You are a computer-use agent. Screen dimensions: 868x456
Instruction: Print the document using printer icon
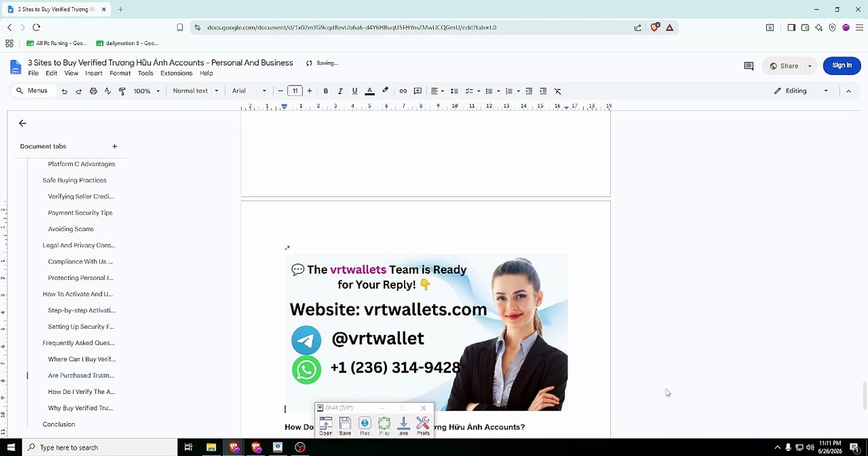coord(93,91)
